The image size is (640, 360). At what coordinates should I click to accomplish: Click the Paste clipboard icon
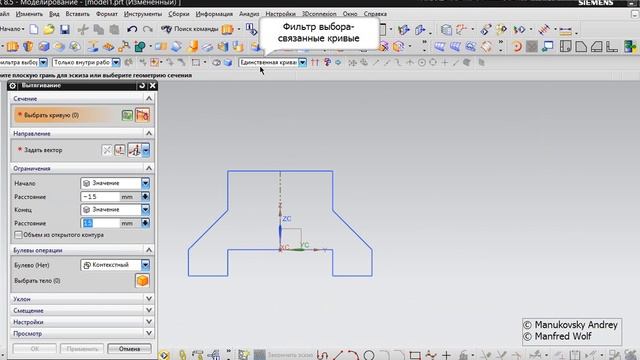click(115, 29)
